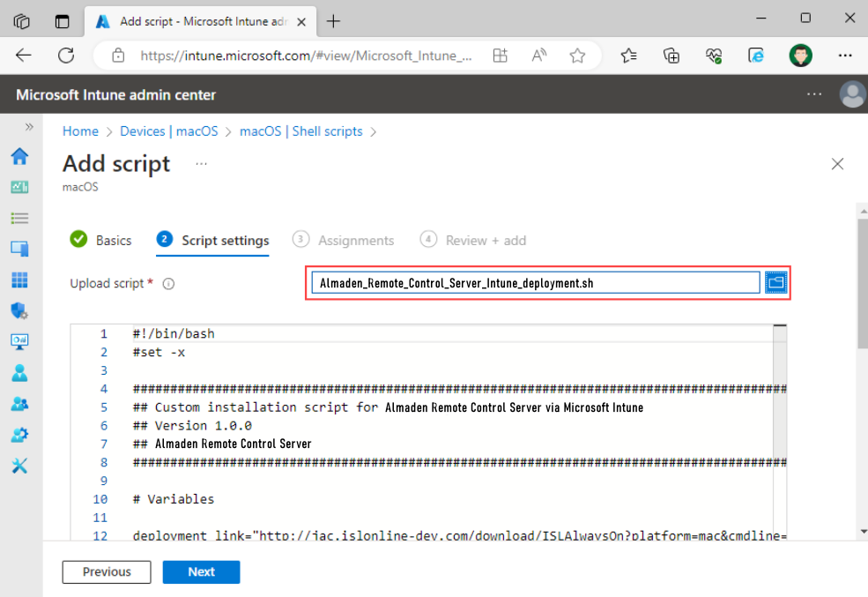Select Script settings step tab

[x=212, y=241]
